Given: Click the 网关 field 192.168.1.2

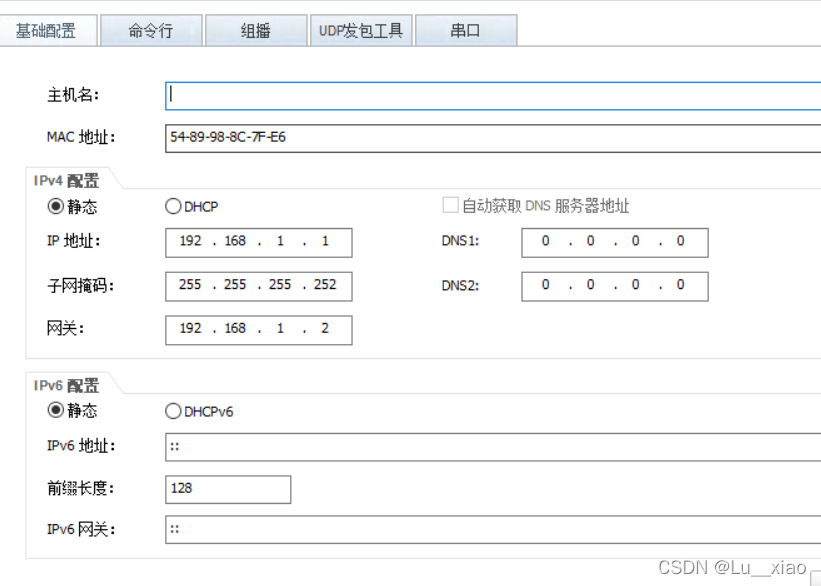Looking at the screenshot, I should pyautogui.click(x=259, y=330).
